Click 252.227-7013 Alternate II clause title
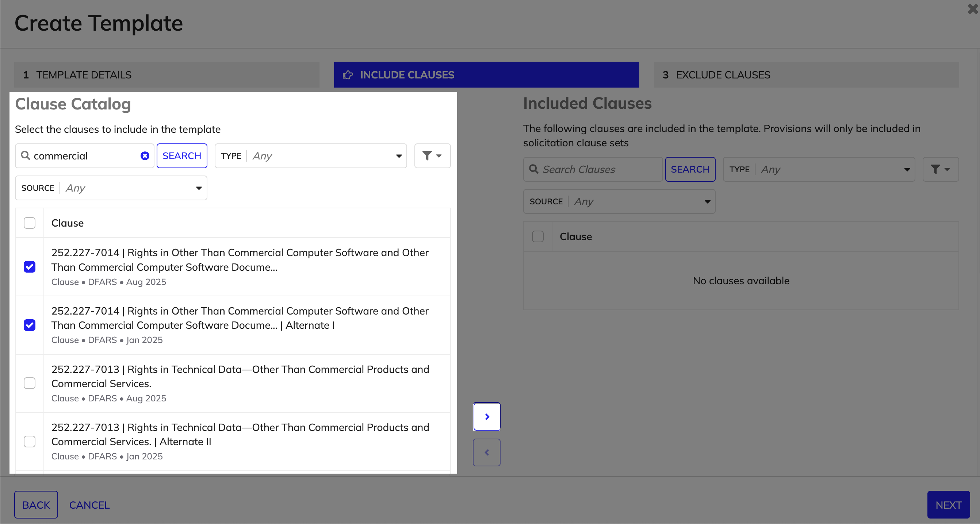This screenshot has height=524, width=980. (240, 435)
